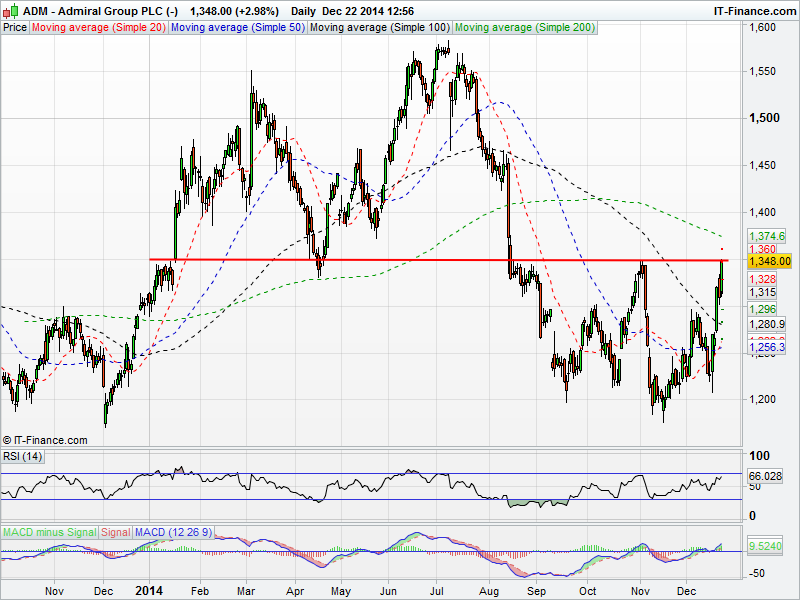Click the green 1,374.6 price marker
The image size is (800, 600).
[767, 235]
